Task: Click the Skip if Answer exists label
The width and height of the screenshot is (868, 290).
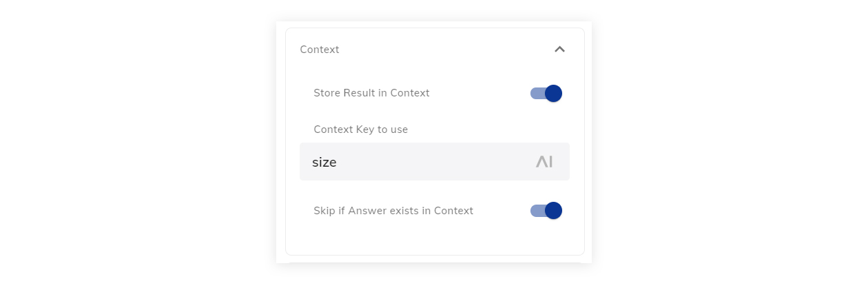Action: [x=393, y=211]
